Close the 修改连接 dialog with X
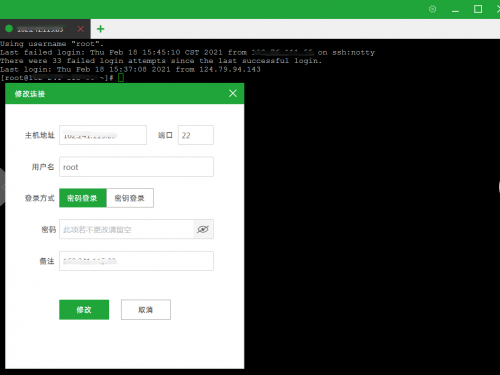This screenshot has width=500, height=375. click(x=233, y=93)
